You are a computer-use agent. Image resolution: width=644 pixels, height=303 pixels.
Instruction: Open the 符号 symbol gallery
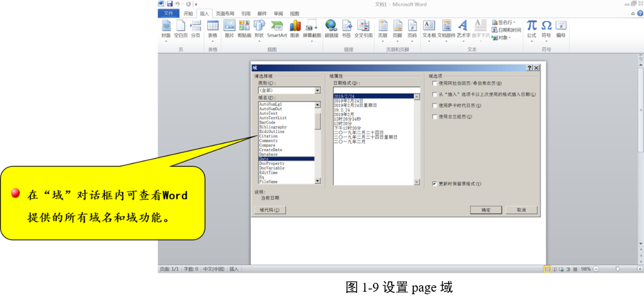point(547,30)
